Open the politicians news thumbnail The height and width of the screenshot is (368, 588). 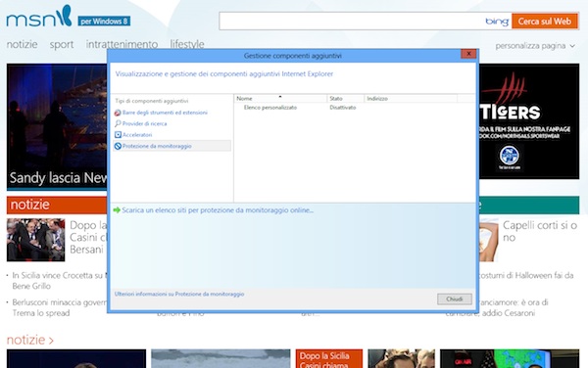pos(35,240)
